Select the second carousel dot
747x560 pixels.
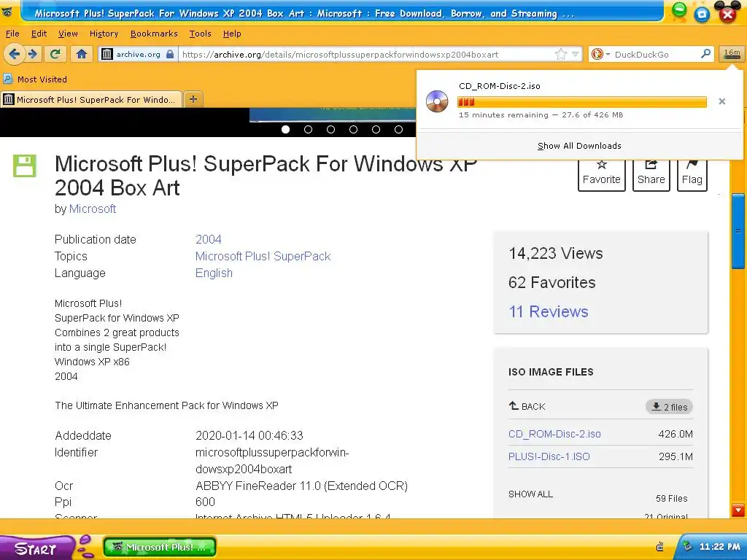click(x=309, y=129)
